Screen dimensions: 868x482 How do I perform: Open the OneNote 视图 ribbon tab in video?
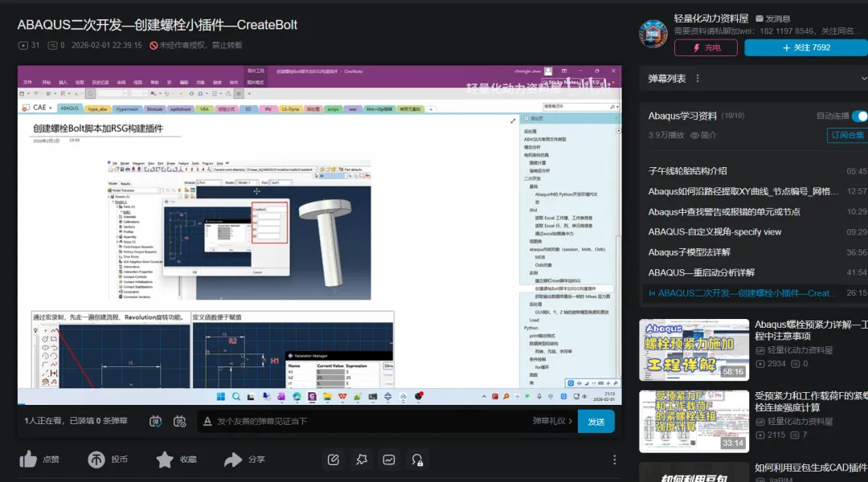tap(138, 83)
